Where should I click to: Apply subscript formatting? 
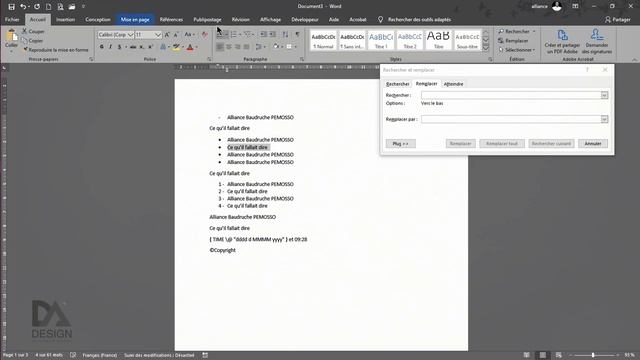click(142, 47)
